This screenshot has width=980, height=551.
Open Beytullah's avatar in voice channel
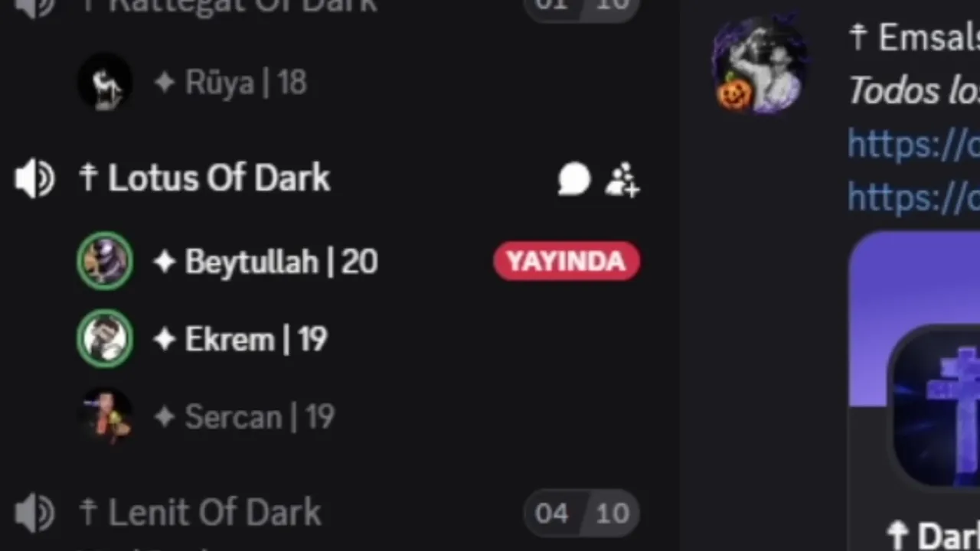pyautogui.click(x=105, y=261)
